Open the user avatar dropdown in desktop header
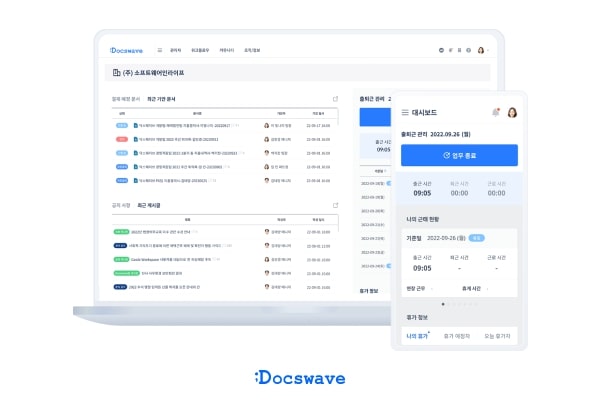 click(481, 50)
